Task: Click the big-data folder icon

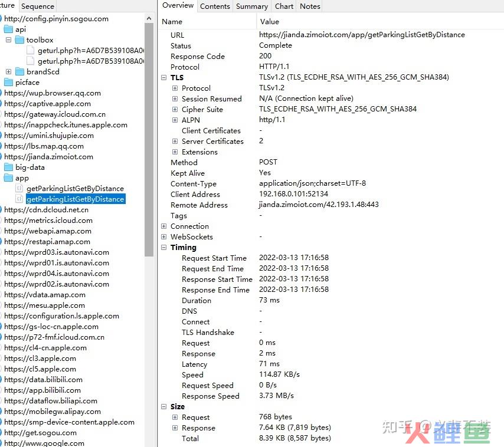Action: tap(8, 167)
